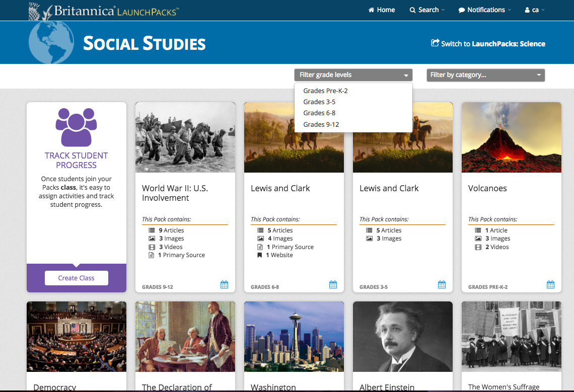The width and height of the screenshot is (574, 392).
Task: Collapse the Filter grade levels dropdown
Action: pos(353,75)
